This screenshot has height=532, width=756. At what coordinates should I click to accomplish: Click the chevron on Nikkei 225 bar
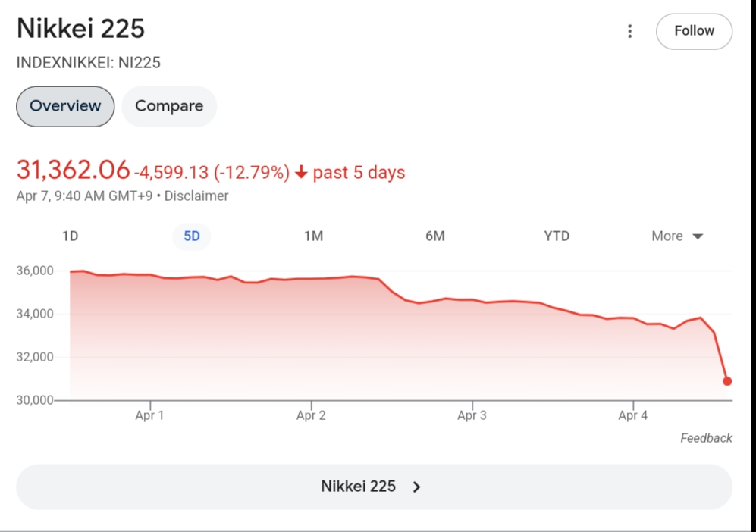click(x=416, y=487)
